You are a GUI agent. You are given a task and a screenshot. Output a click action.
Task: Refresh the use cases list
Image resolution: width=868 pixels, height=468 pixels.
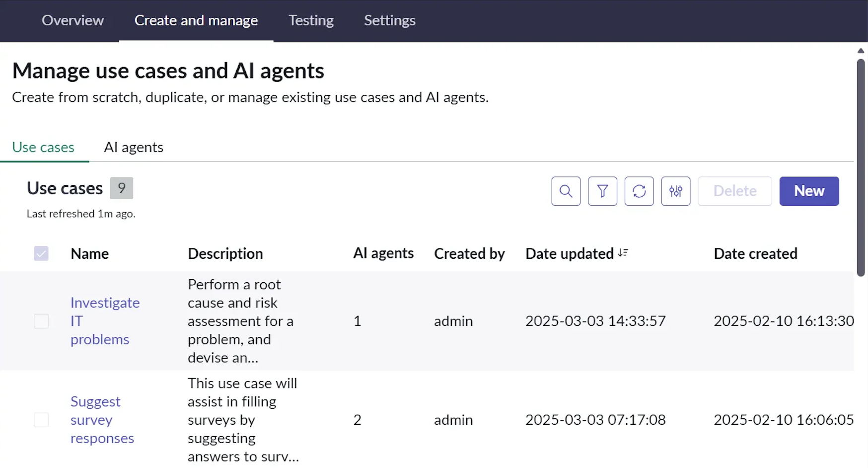(639, 191)
